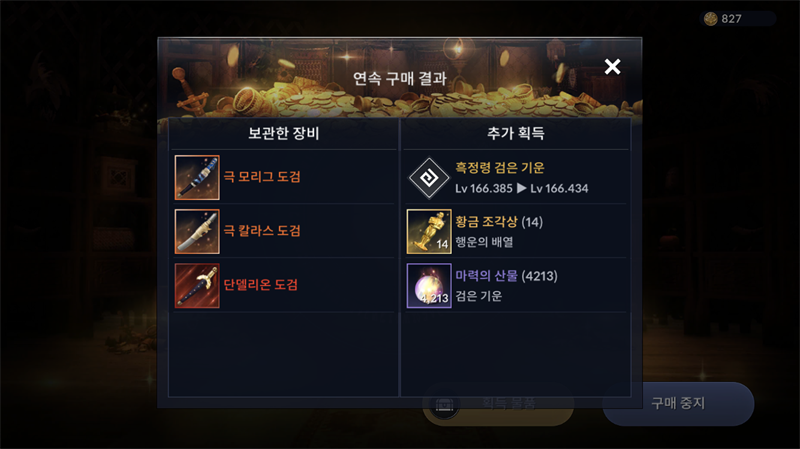
Task: Select the 극 칼라스 도검 item icon
Action: pos(197,232)
